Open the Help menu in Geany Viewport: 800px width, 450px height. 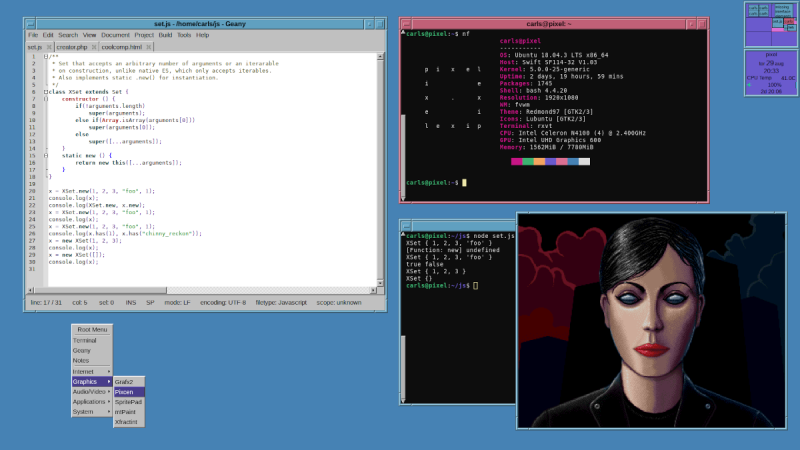(203, 35)
